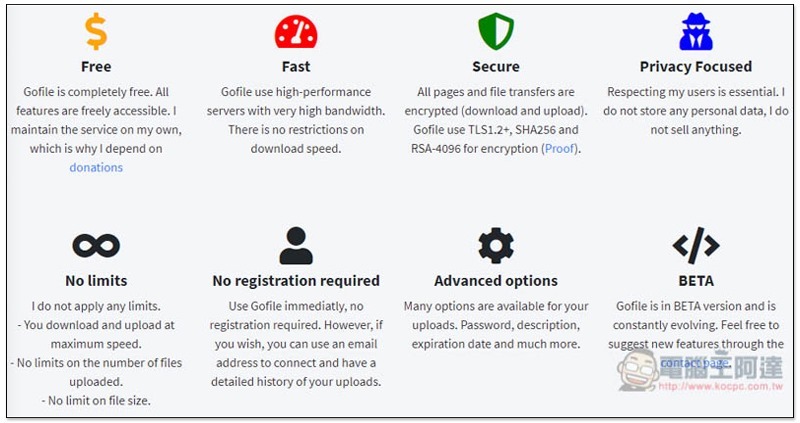Click the Free heading
Screen dimensions: 800x423
(96, 67)
